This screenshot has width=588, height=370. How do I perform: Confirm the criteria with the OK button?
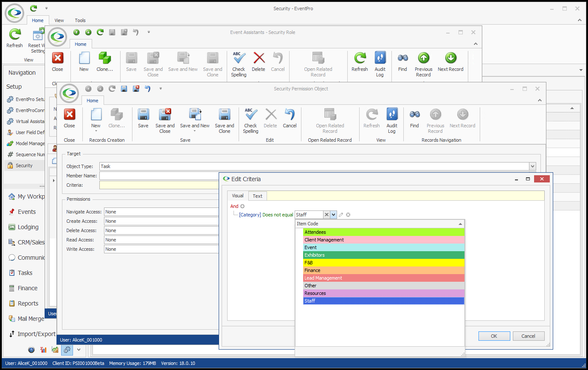click(x=494, y=336)
